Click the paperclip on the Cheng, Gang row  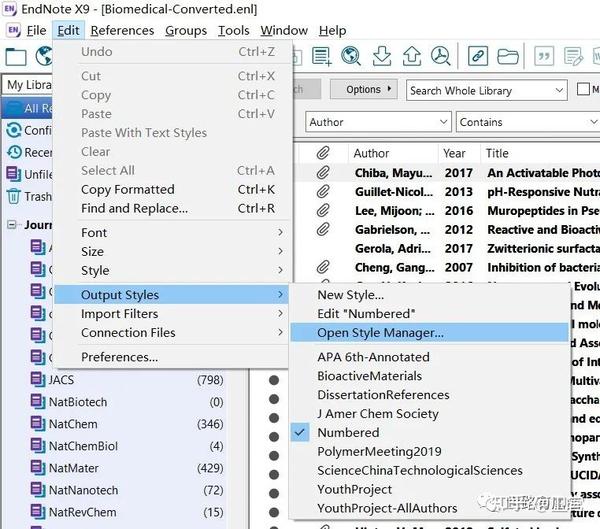323,267
